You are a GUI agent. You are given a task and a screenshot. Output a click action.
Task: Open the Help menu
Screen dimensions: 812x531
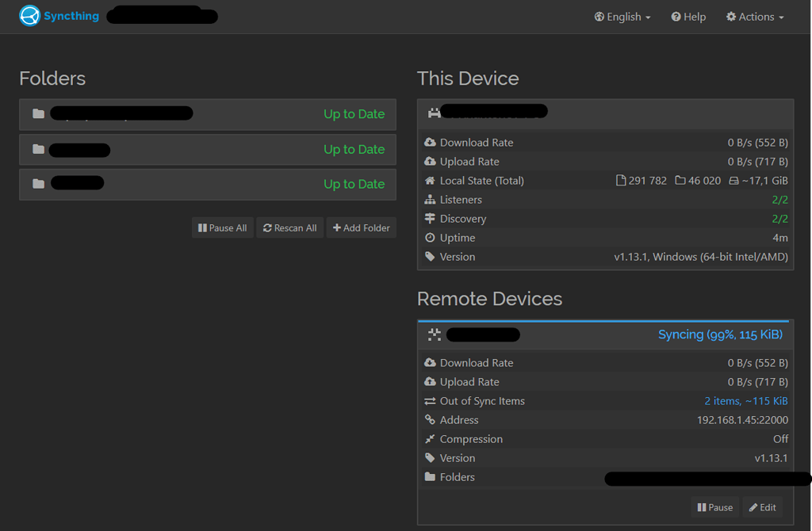point(688,16)
